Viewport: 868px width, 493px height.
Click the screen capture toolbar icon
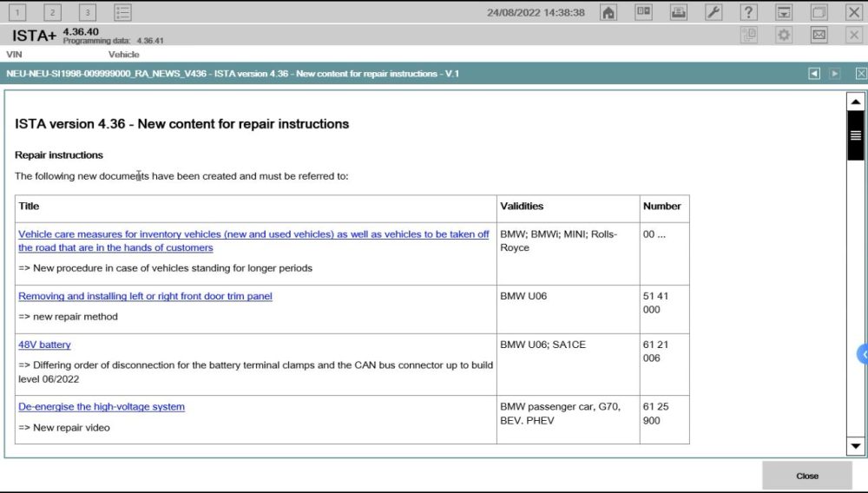pyautogui.click(x=784, y=12)
